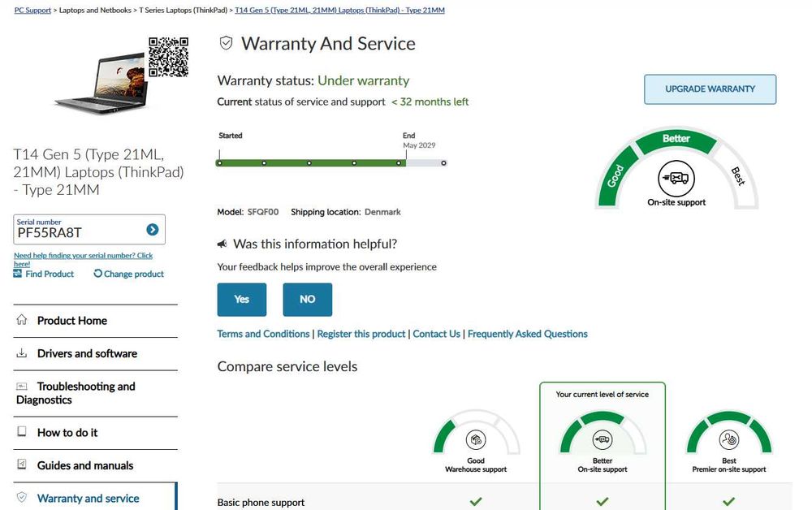Click the Best Premier on-site support gauge icon
The image size is (812, 510).
(729, 439)
